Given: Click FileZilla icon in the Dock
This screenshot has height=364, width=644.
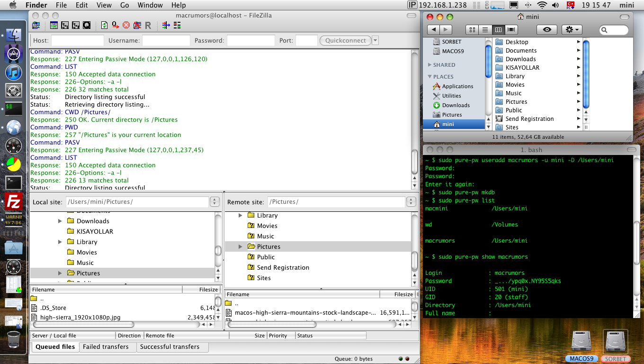Looking at the screenshot, I should tap(13, 201).
